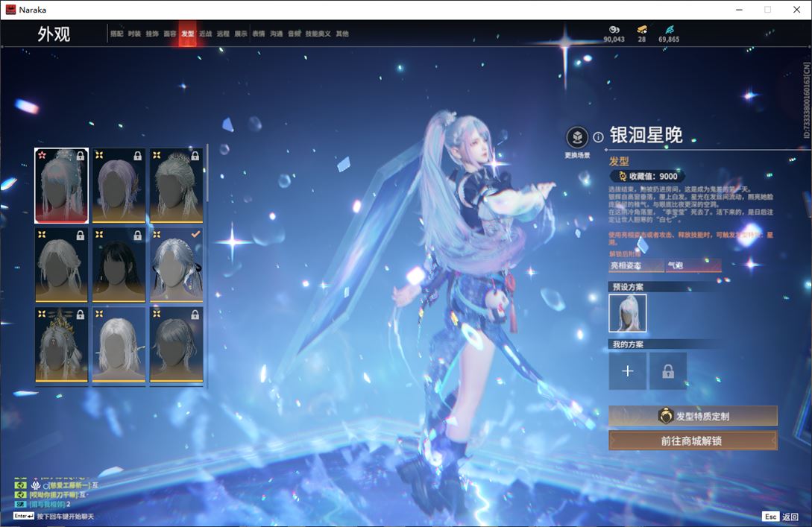Select the locked black hairstyle card
Viewport: 812px width, 527px height.
pos(119,265)
